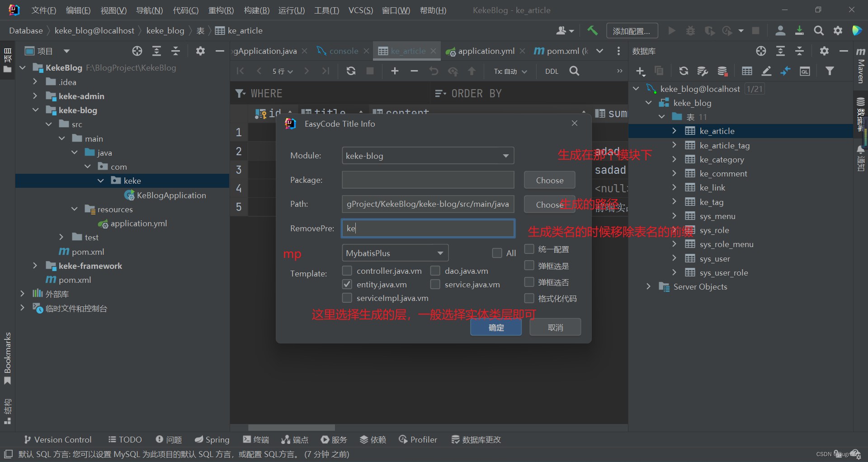Screen dimensions: 868x462
Task: Open the 5 行 page size dropdown
Action: (x=283, y=71)
